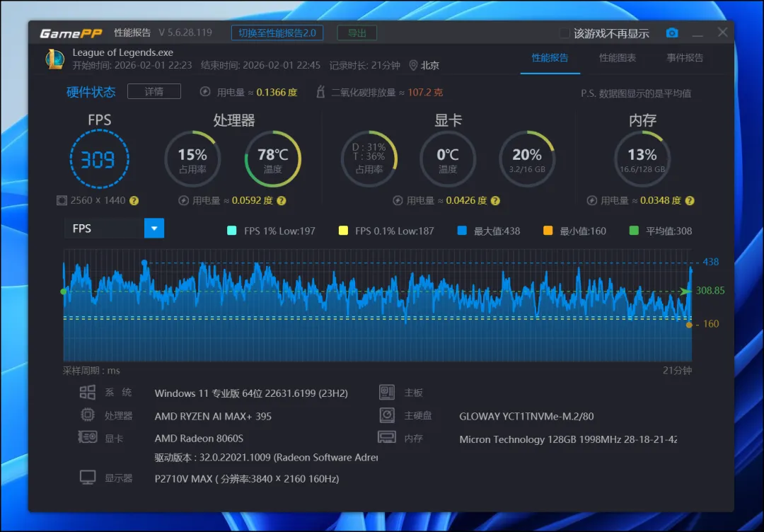
Task: Switch to the 性能报告 tab
Action: pyautogui.click(x=550, y=58)
